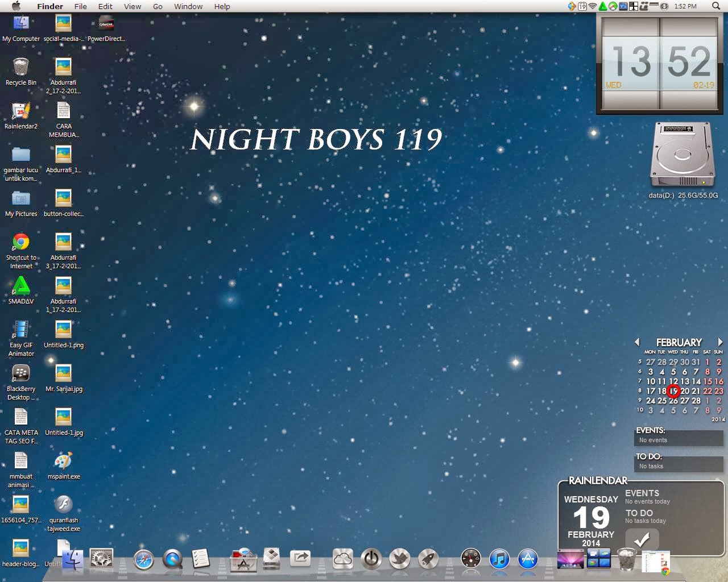This screenshot has height=582, width=728.
Task: Open the View menu
Action: [133, 6]
